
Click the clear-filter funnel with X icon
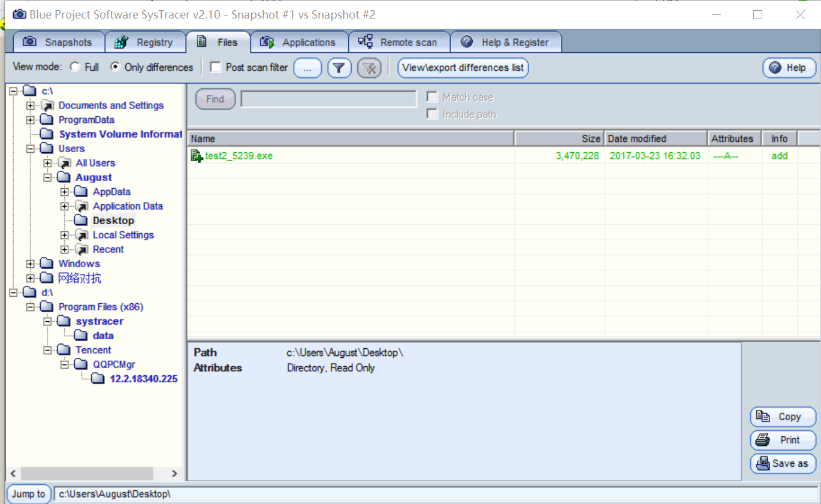(x=370, y=68)
